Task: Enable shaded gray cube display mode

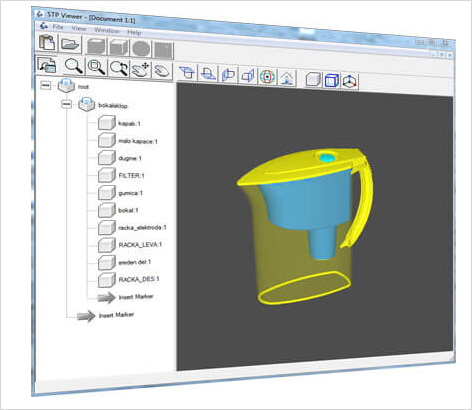Action: (313, 79)
